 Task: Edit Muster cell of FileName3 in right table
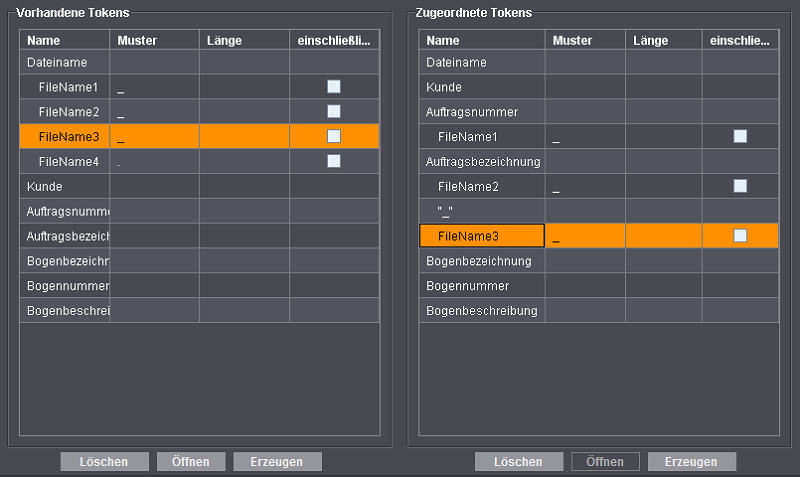point(585,236)
